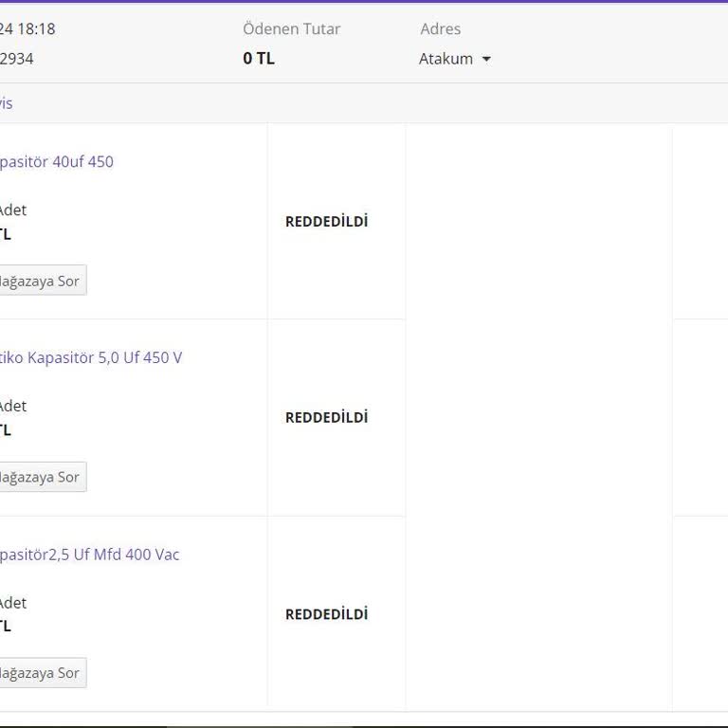Image resolution: width=728 pixels, height=728 pixels.
Task: Click Mağazaya Sor for the 5,0 Uf item
Action: [43, 477]
